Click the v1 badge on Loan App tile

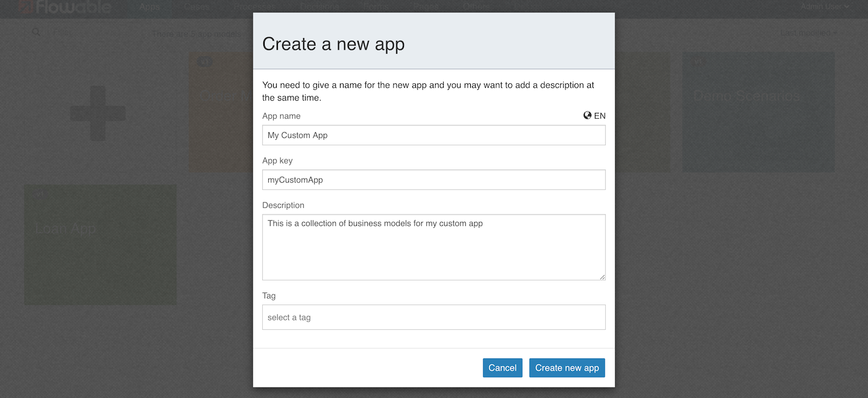click(x=40, y=194)
